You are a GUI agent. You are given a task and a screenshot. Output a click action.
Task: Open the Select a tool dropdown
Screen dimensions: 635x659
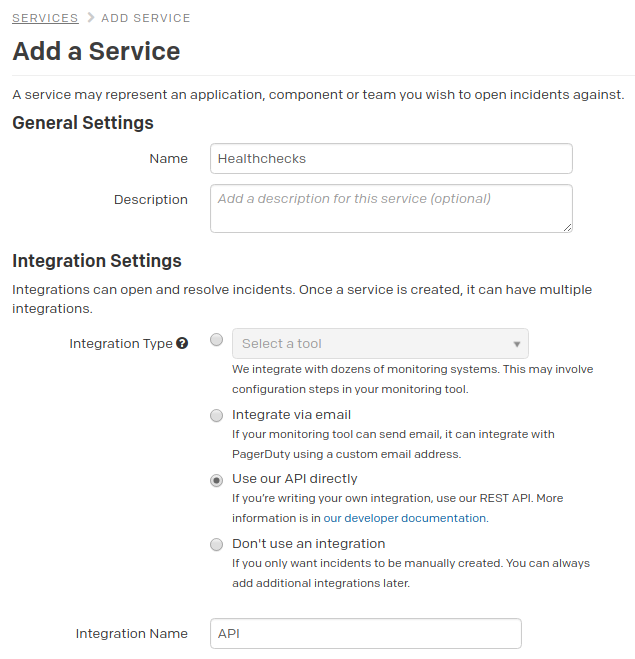point(380,344)
